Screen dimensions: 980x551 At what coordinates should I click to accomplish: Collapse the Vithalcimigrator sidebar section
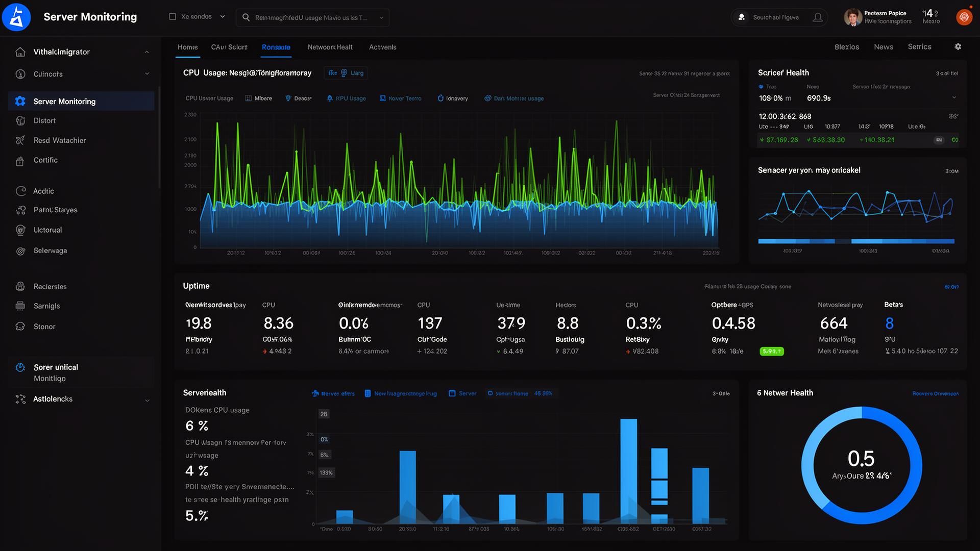pyautogui.click(x=147, y=52)
